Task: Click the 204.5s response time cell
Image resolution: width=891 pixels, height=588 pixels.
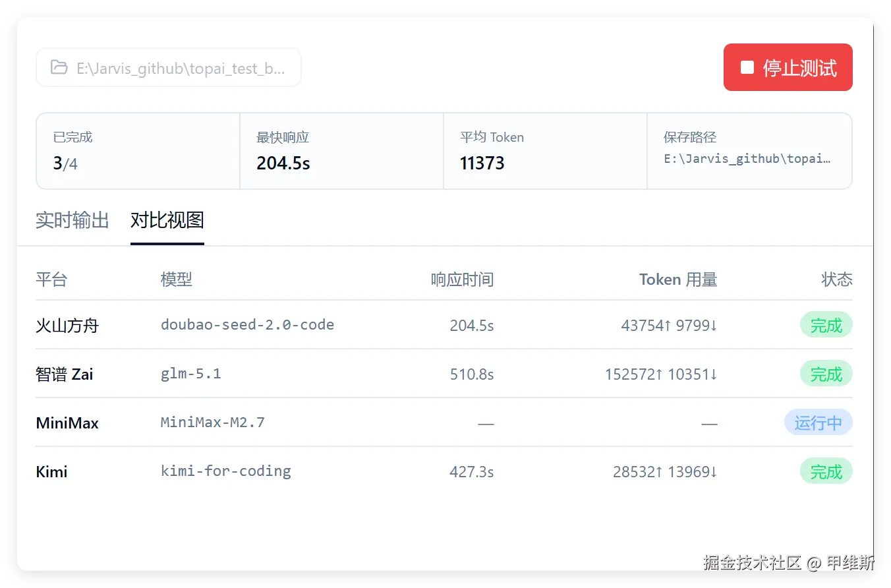Action: (472, 325)
